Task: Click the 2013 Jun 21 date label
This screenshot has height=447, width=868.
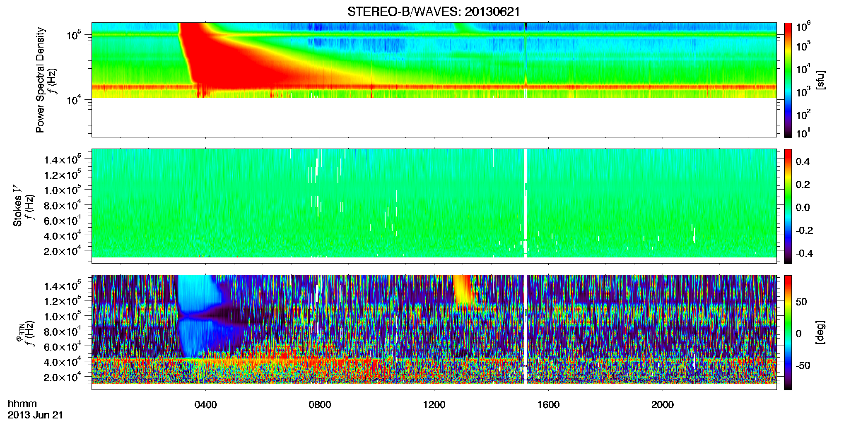Action: coord(36,415)
